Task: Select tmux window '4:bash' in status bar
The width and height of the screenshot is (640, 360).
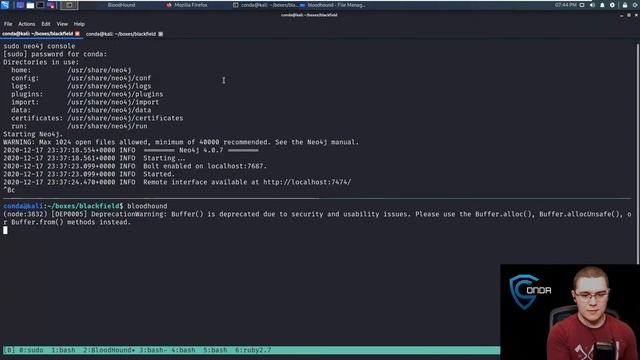Action: click(x=183, y=350)
